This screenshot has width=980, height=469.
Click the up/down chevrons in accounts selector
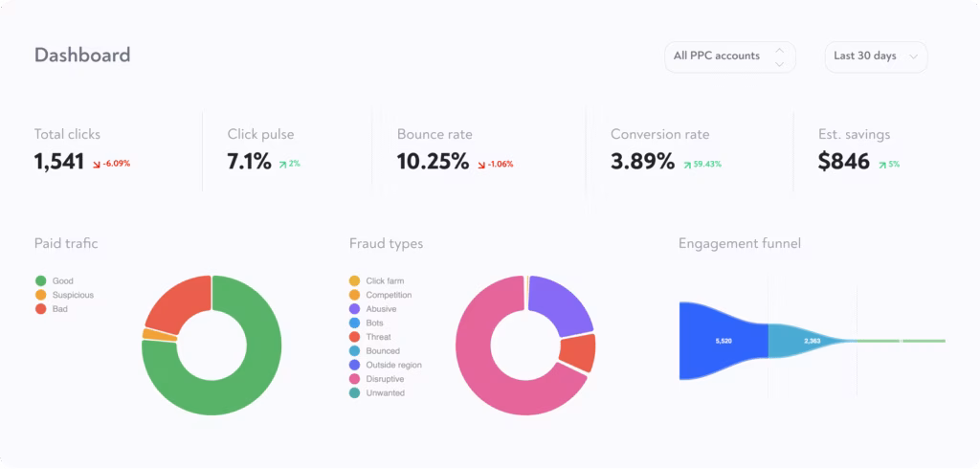tap(779, 56)
